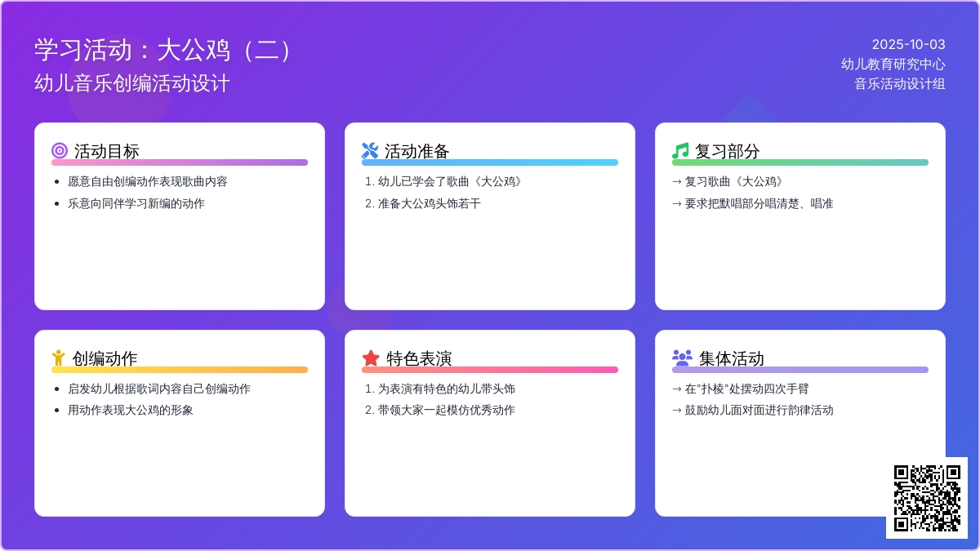
Task: Click the 集体活动 heading text
Action: coord(732,358)
